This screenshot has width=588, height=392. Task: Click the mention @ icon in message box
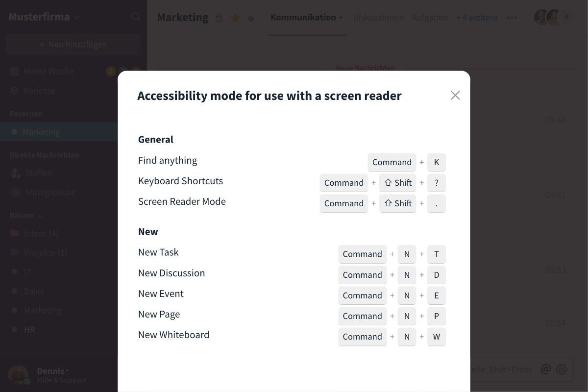[x=545, y=369]
